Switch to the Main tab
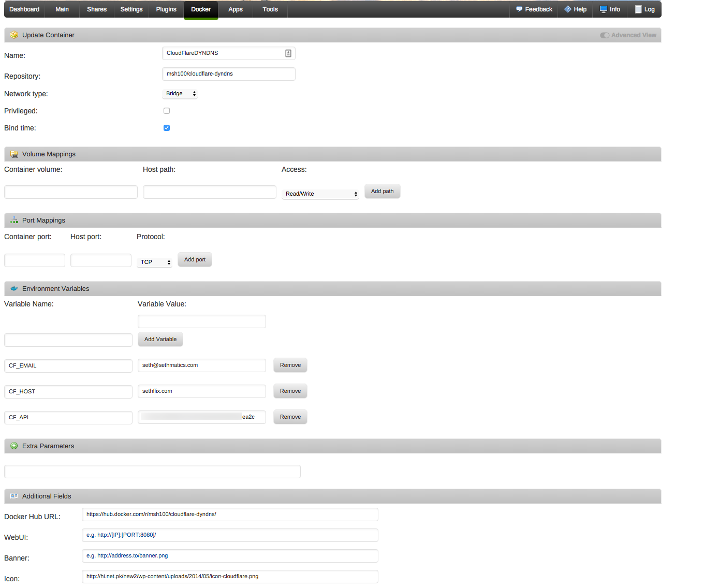The height and width of the screenshot is (588, 704). (62, 9)
